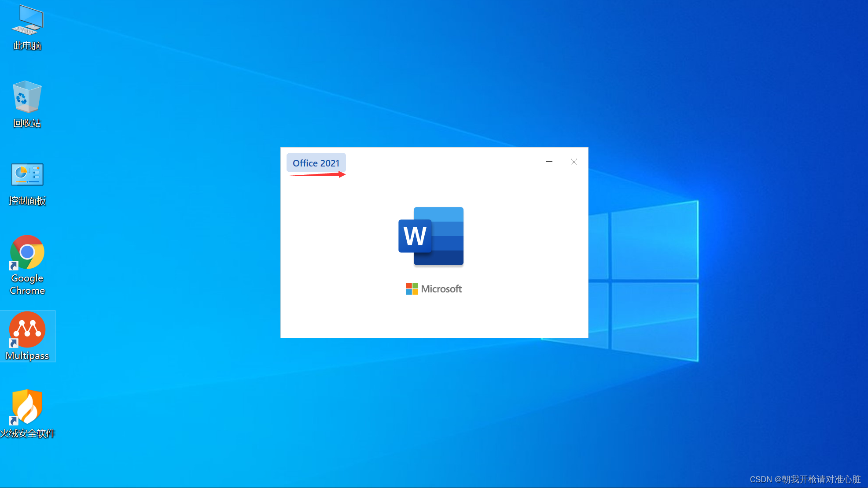The width and height of the screenshot is (868, 488).
Task: Click the red arrow under Office 2021
Action: tap(317, 175)
